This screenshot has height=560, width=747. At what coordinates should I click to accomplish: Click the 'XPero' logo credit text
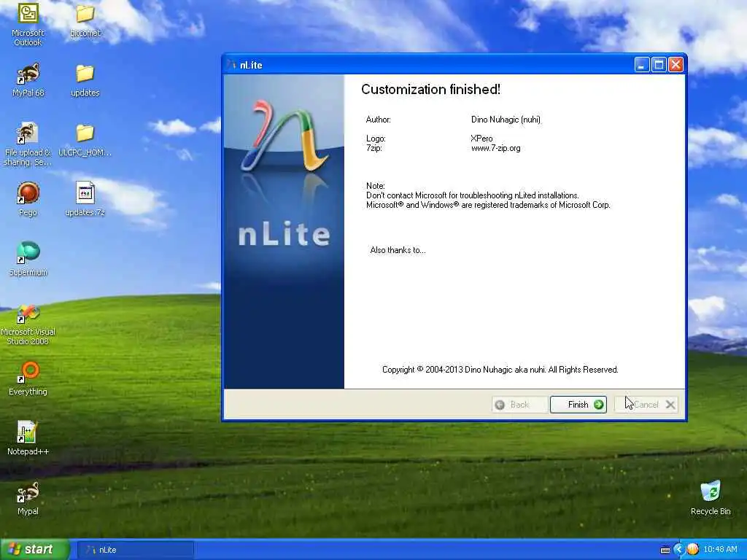point(481,139)
